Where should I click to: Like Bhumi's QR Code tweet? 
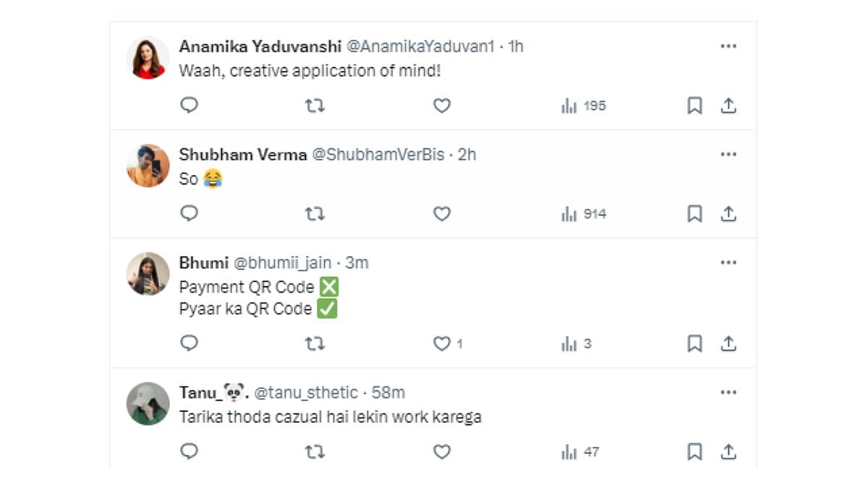click(x=442, y=343)
